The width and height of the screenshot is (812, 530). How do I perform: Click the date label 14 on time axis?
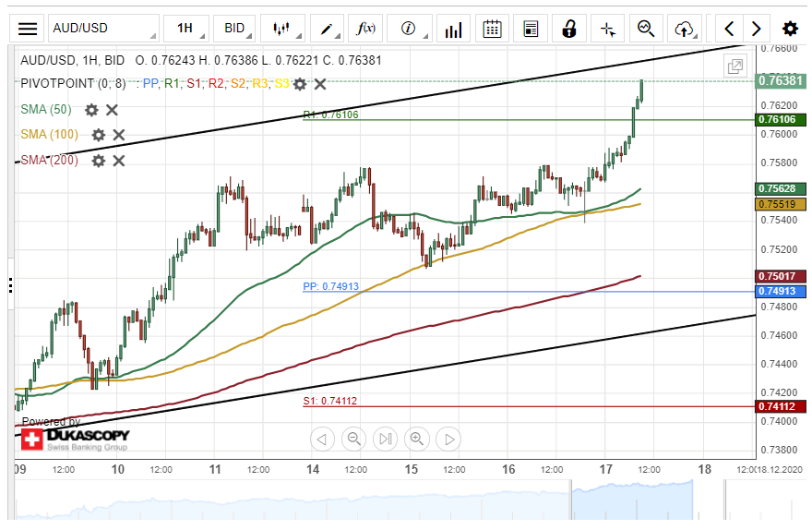point(313,469)
